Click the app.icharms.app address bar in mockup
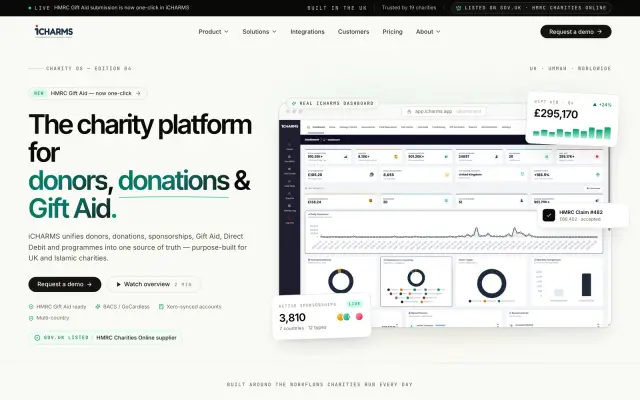Screen dimensions: 640x400 444,111
